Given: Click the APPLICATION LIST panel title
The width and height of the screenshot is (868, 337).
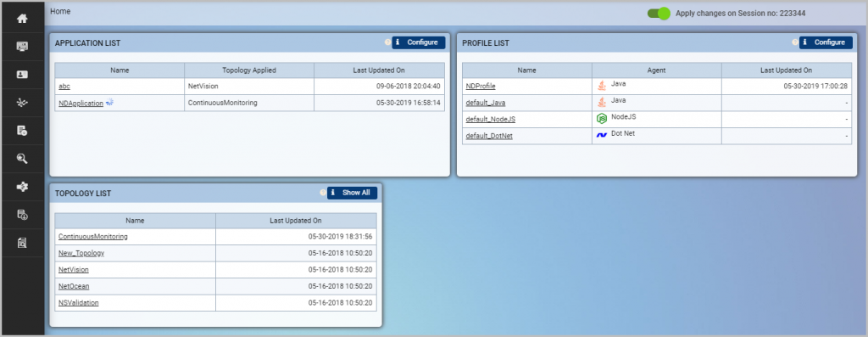Looking at the screenshot, I should 87,43.
